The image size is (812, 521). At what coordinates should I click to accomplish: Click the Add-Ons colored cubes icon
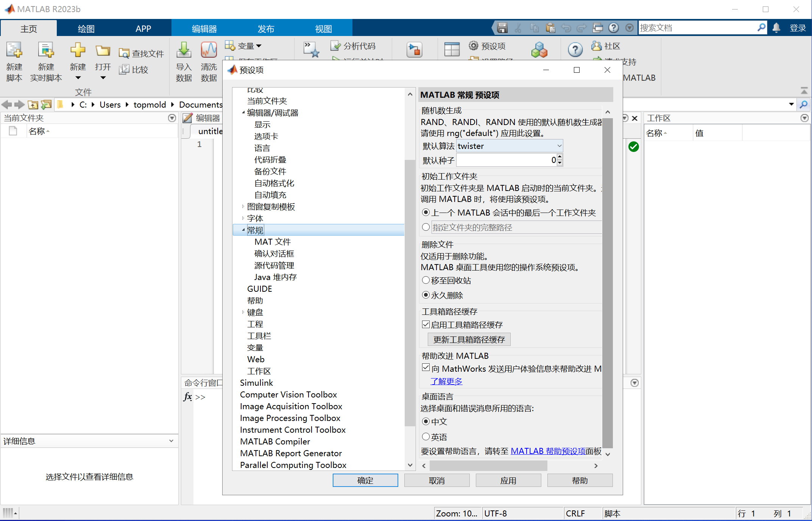click(539, 50)
